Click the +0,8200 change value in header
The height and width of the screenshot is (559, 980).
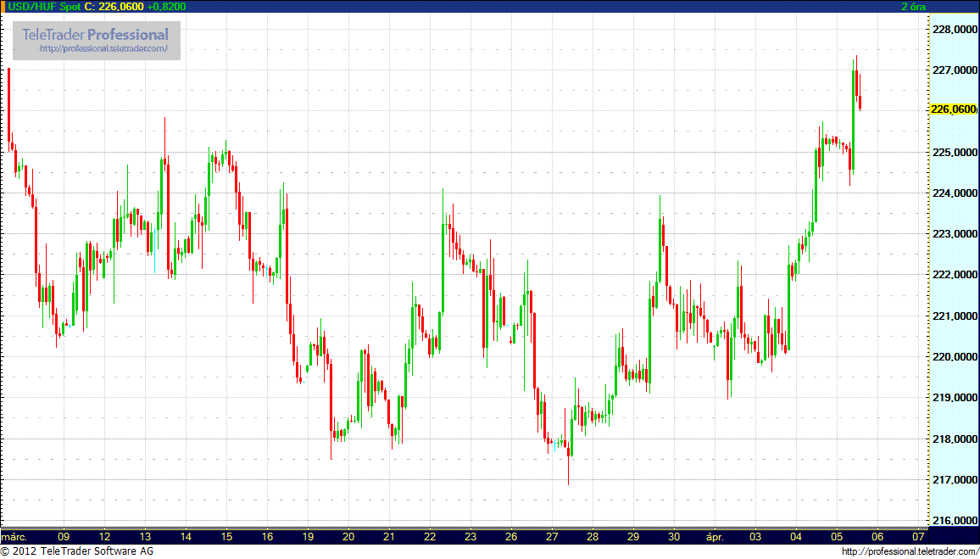point(166,7)
